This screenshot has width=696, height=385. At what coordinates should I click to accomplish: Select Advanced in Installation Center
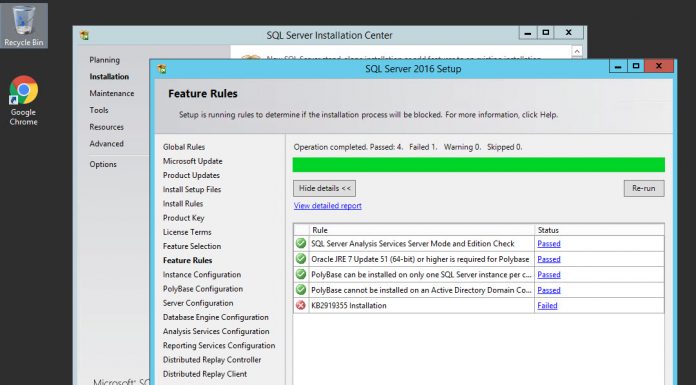point(107,144)
